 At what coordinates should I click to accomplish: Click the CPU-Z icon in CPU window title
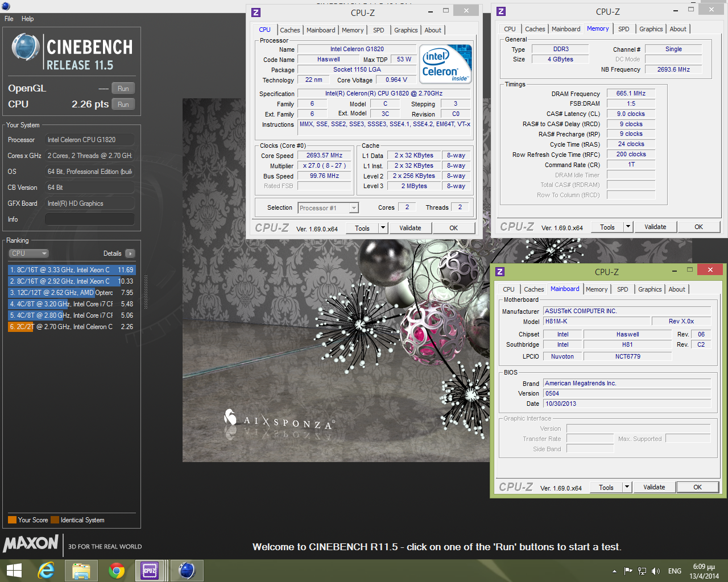[256, 13]
